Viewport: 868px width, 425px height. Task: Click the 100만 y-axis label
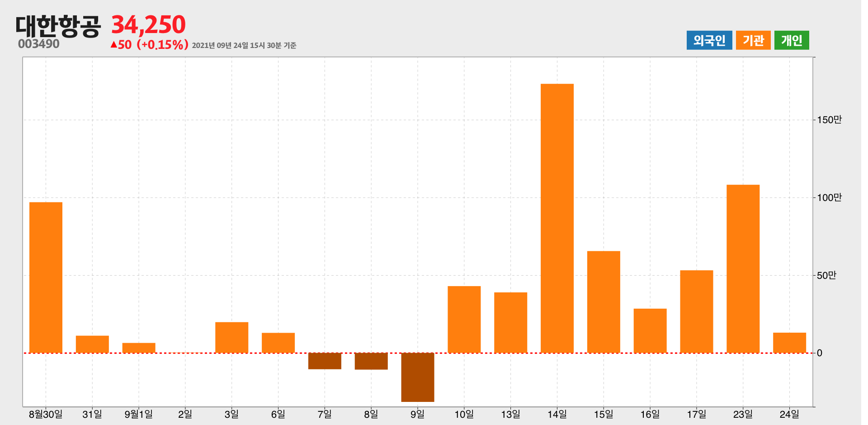[x=829, y=198]
